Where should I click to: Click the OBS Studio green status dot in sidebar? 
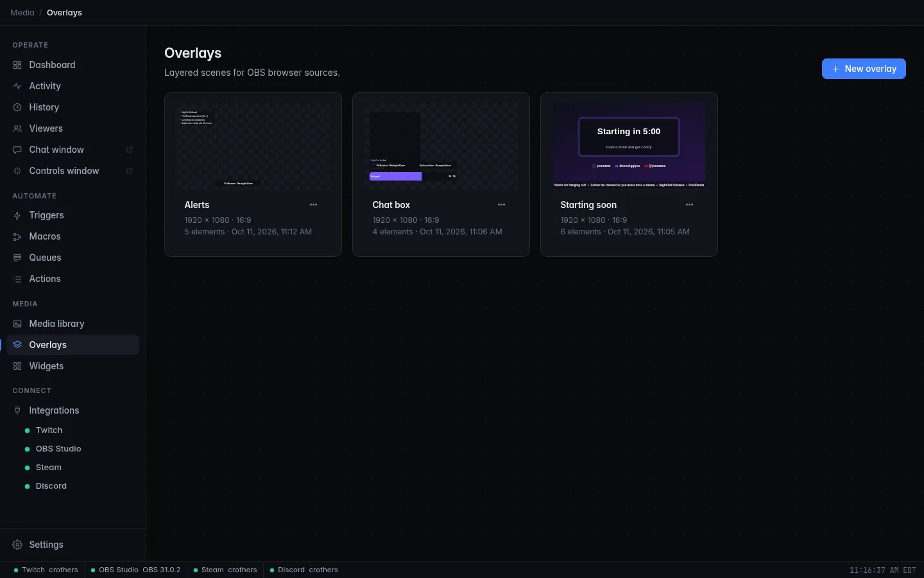(x=27, y=449)
